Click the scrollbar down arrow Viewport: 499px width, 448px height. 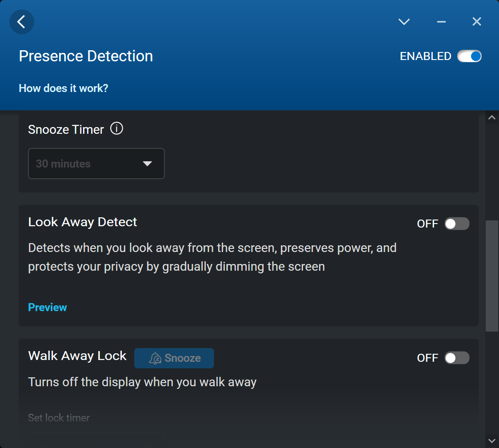click(492, 440)
